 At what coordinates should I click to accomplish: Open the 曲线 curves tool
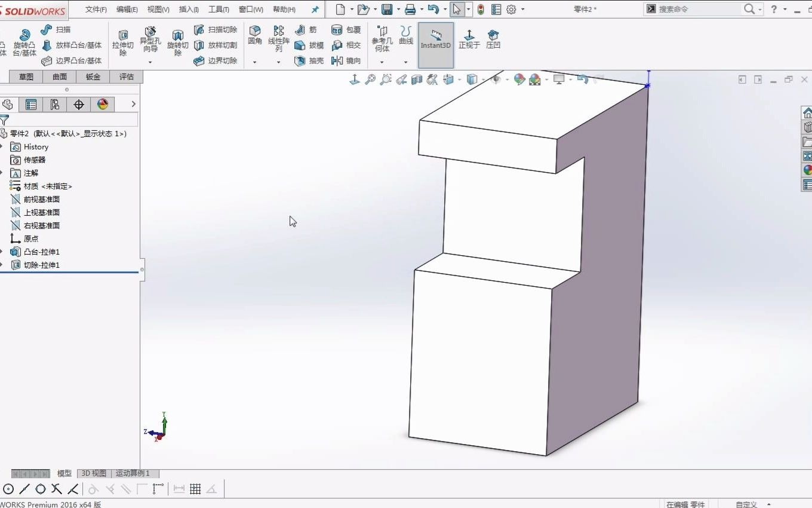(x=406, y=35)
